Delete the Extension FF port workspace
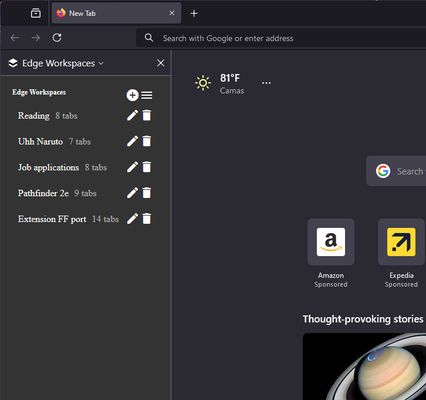This screenshot has height=400, width=426. (147, 218)
